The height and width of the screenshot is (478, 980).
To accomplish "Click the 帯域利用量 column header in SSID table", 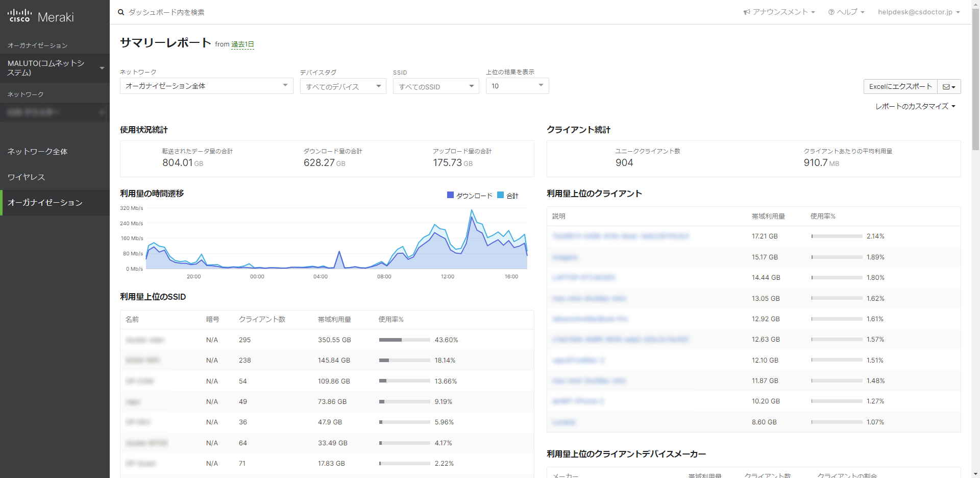I will (334, 319).
